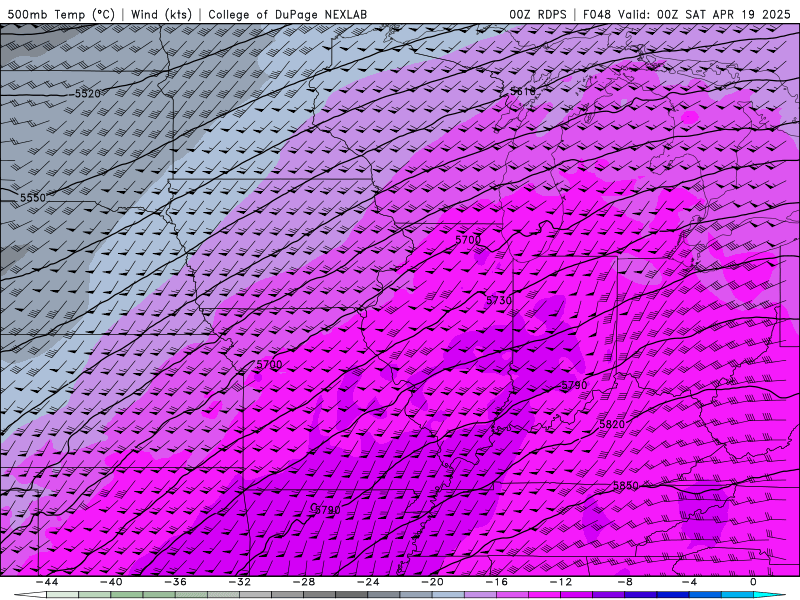
Task: Click the "00Z RDPS" model run label
Action: (x=538, y=14)
